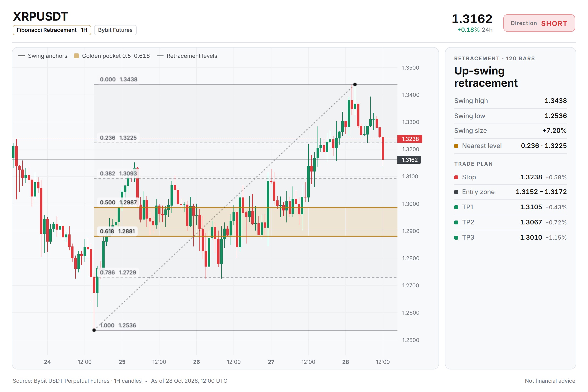Click the Up-swing retracement heading
Screen dimensions: 588x392
(x=486, y=77)
